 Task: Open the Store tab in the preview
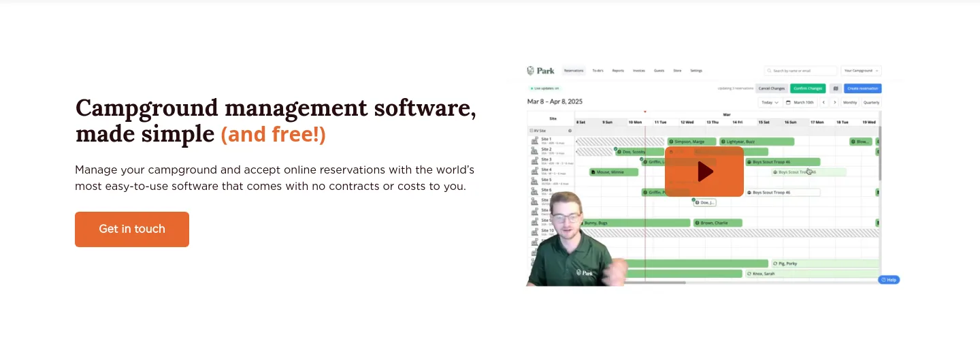coord(677,71)
